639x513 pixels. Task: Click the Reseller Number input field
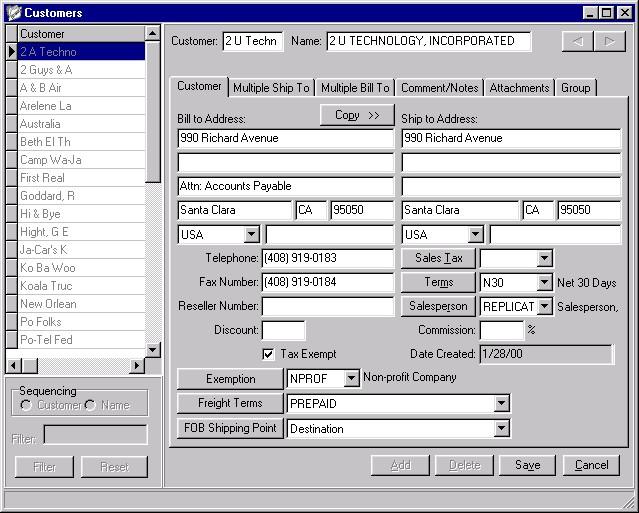(x=327, y=307)
